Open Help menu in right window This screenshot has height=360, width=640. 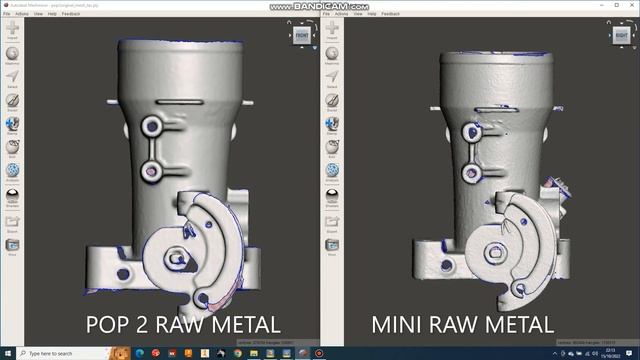click(x=372, y=14)
